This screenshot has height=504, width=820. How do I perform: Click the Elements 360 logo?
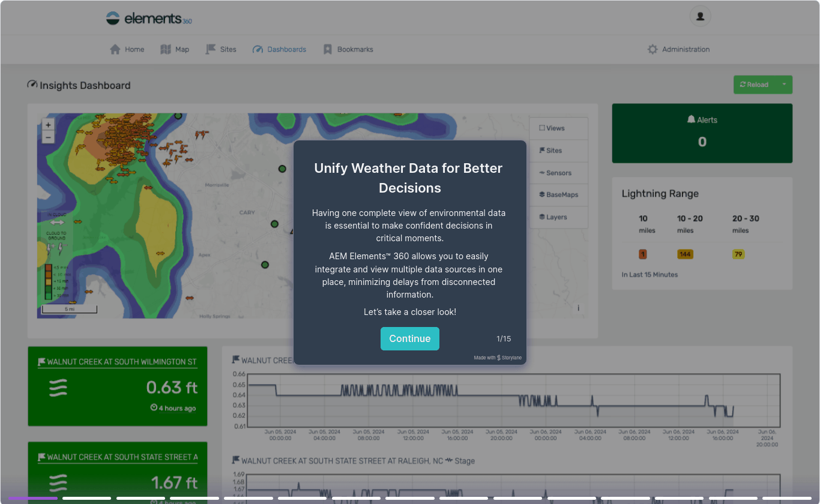click(149, 19)
